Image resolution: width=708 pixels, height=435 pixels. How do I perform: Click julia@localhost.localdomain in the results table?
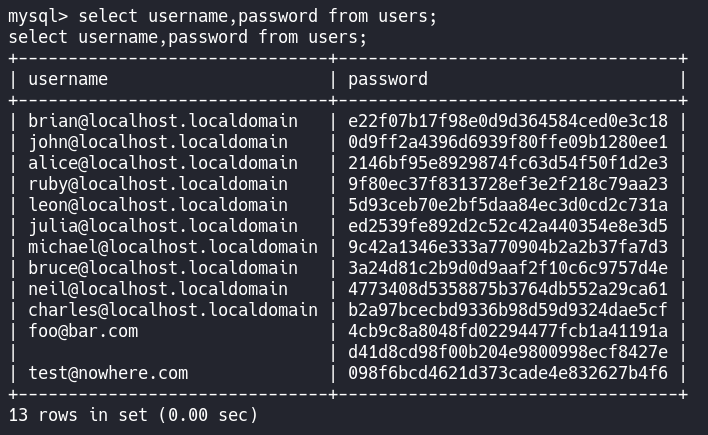pos(162,226)
